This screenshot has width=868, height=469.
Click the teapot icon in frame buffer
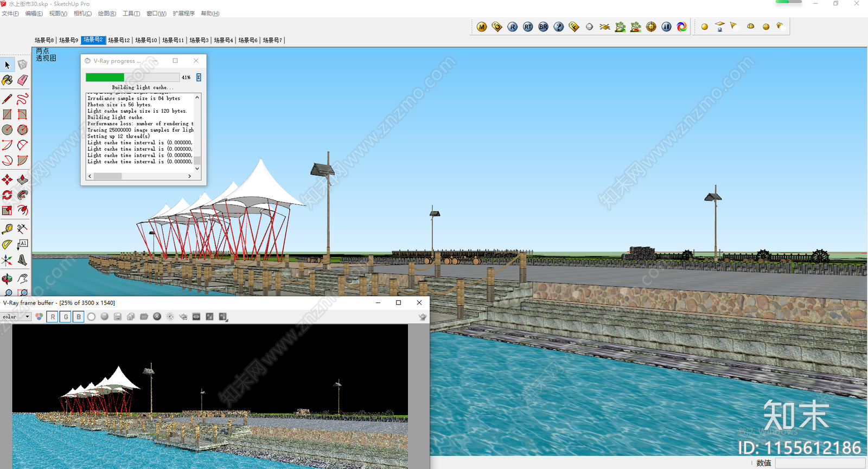[x=423, y=317]
